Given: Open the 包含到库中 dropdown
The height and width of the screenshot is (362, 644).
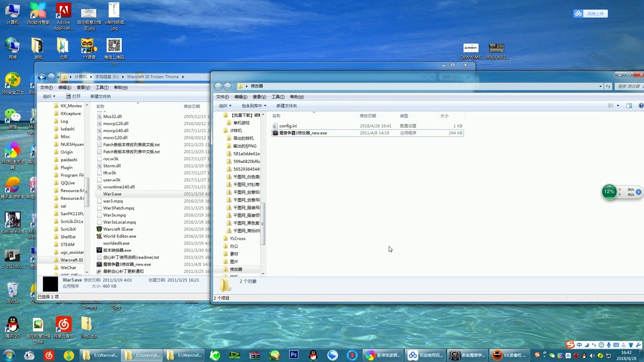Looking at the screenshot, I should 254,106.
